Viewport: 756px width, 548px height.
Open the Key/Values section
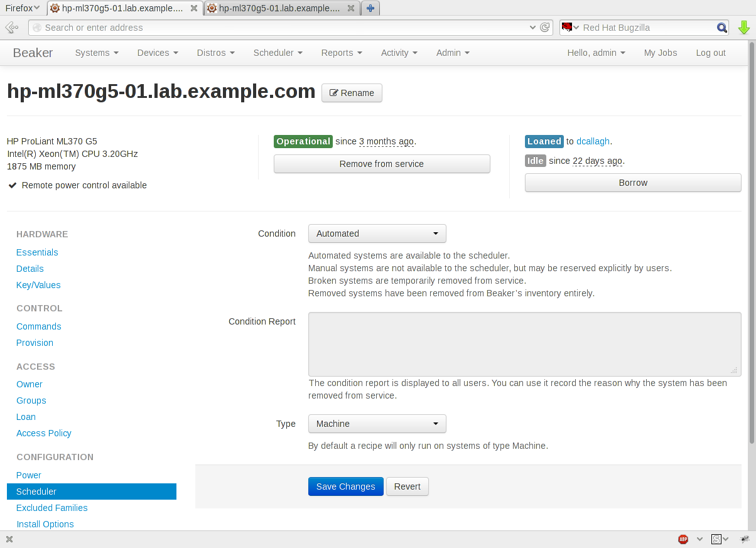(x=38, y=285)
